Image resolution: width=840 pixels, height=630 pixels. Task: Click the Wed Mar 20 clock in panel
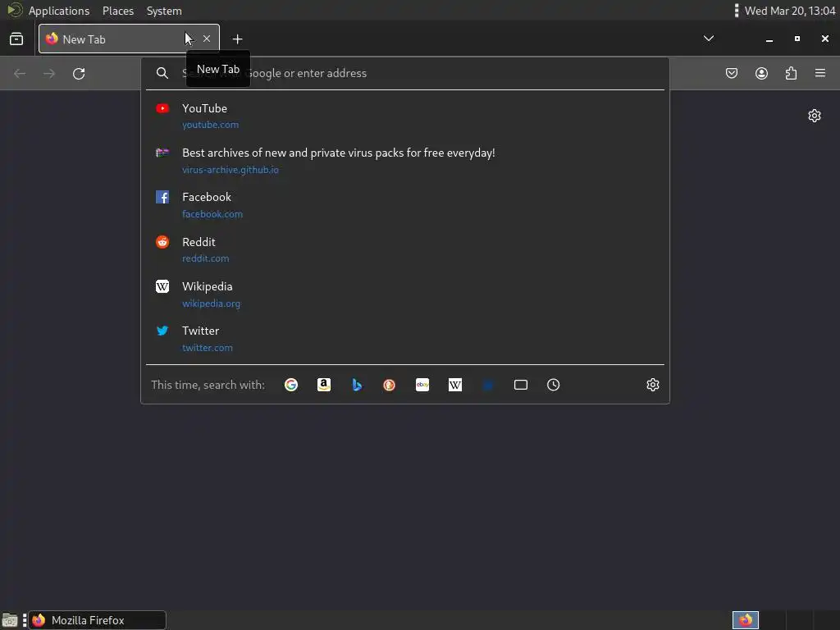tap(790, 11)
